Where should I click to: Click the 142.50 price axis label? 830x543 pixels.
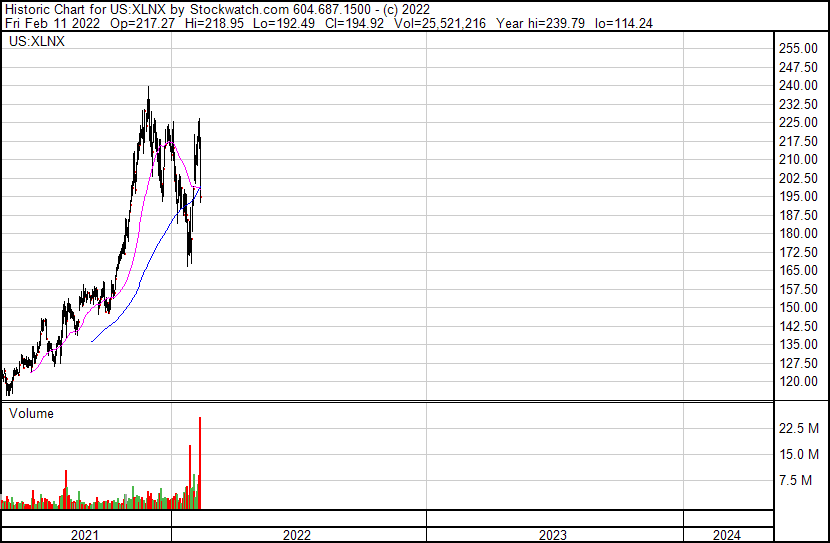[798, 327]
